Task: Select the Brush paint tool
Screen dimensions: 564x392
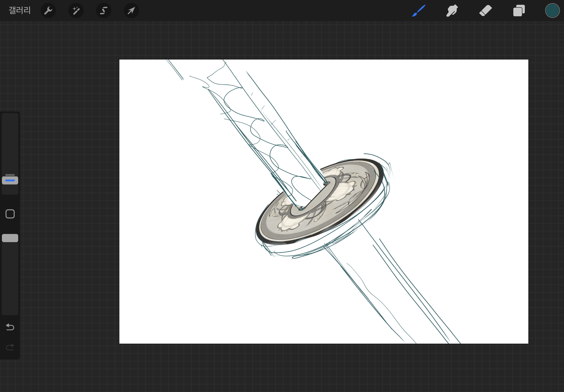Action: pyautogui.click(x=419, y=11)
